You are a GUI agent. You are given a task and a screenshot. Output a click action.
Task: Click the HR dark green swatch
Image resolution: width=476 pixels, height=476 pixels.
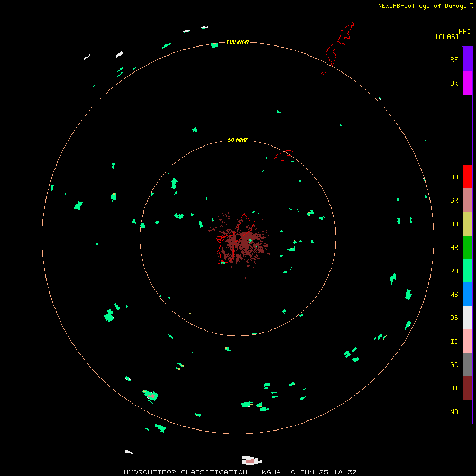point(467,248)
